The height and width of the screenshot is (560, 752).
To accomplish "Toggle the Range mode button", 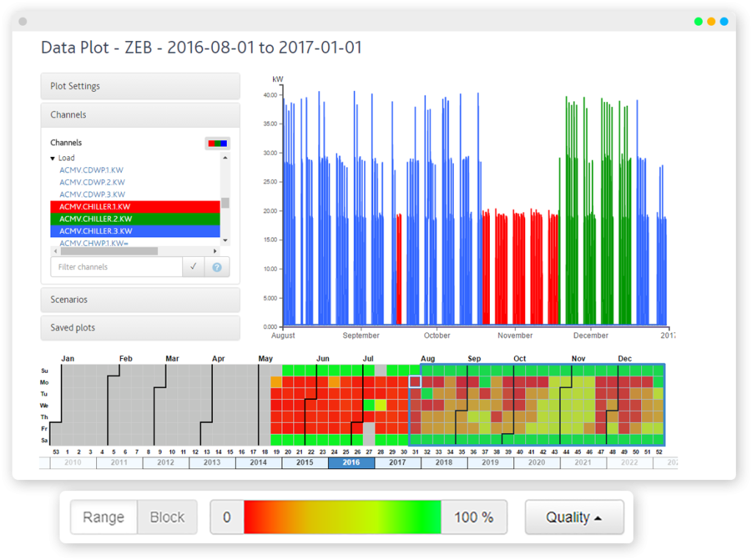I will click(x=104, y=517).
